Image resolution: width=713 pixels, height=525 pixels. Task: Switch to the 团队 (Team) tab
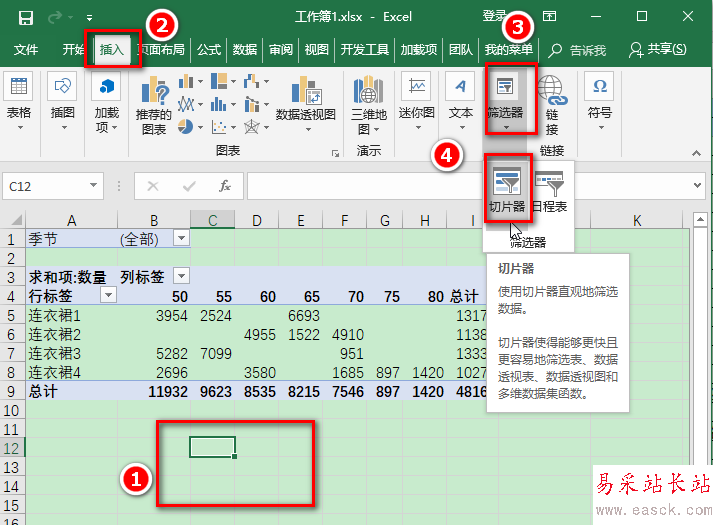point(461,50)
